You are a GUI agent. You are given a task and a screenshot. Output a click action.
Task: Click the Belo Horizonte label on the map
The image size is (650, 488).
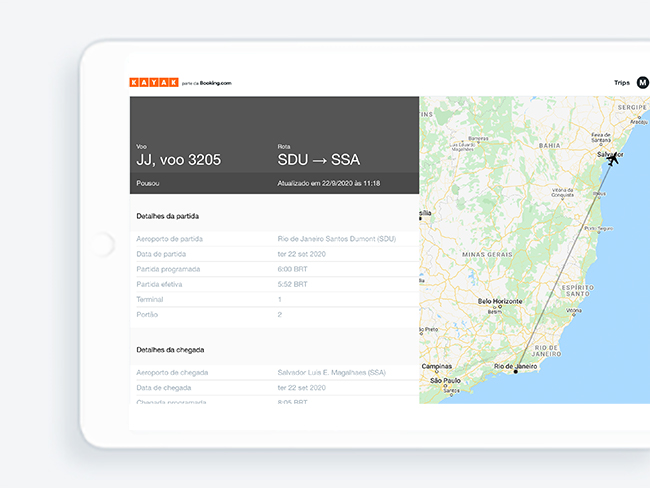point(501,301)
